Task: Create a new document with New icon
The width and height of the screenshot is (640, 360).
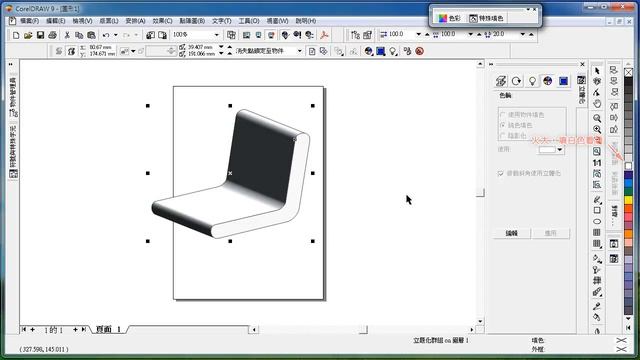Action: pyautogui.click(x=16, y=36)
